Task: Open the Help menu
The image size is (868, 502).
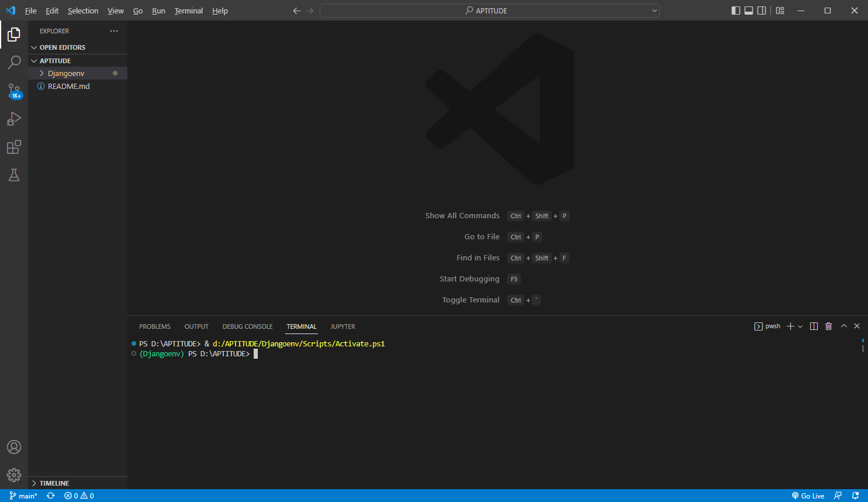Action: click(220, 11)
